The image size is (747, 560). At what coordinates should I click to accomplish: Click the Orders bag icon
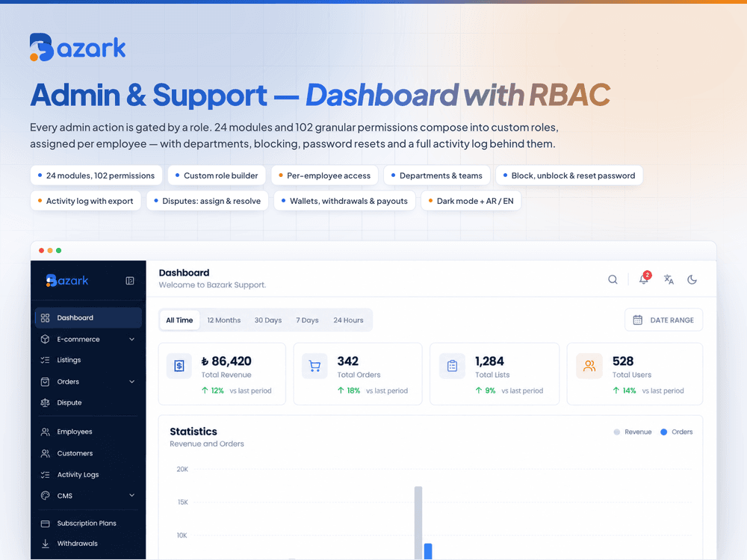coord(46,382)
